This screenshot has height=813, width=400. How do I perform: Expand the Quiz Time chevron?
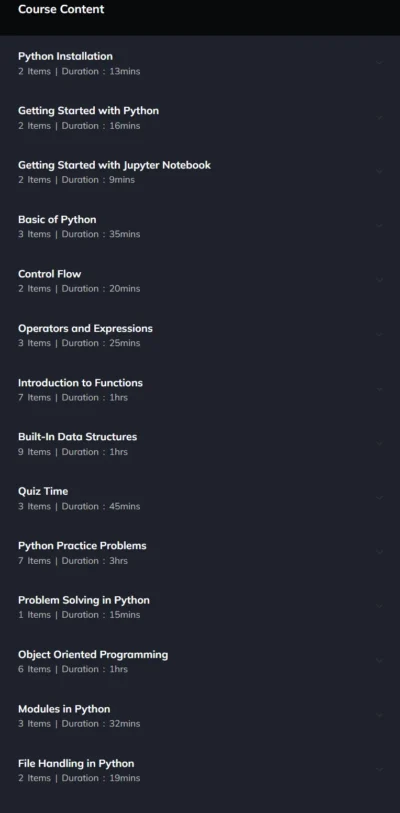[379, 497]
